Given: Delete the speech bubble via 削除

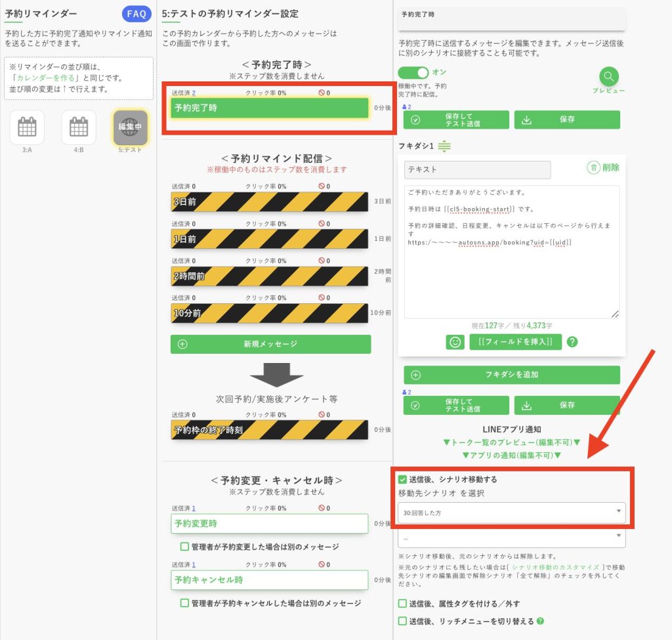Looking at the screenshot, I should pos(602,167).
